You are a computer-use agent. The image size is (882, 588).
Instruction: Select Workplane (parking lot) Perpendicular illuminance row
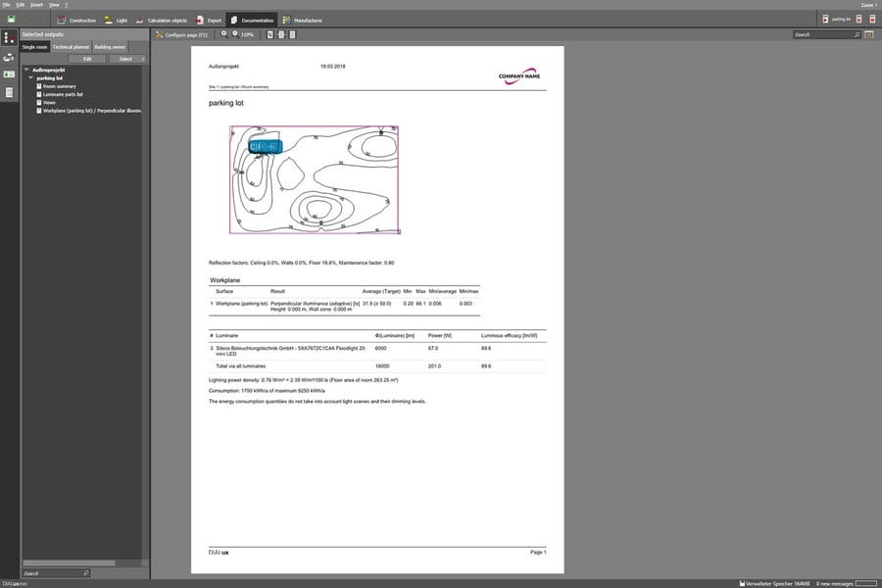92,111
